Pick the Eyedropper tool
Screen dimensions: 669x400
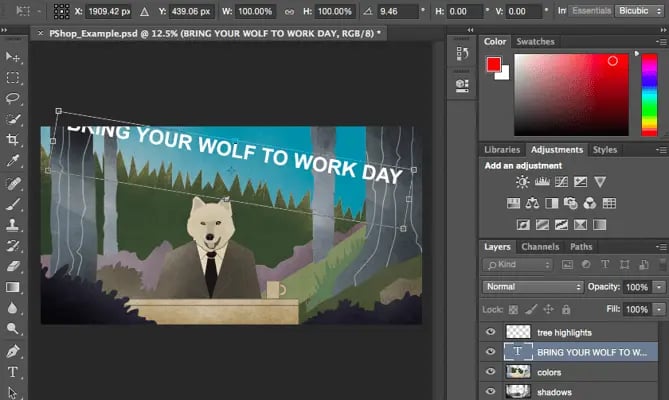tap(13, 161)
